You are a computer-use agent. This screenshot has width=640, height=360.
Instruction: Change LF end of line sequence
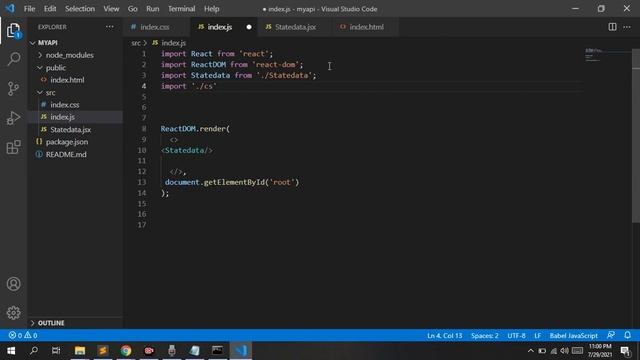[x=538, y=336]
